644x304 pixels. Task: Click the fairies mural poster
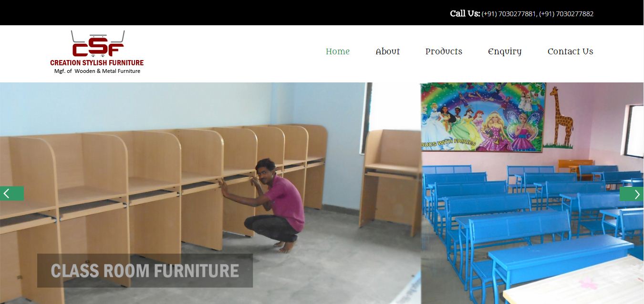pos(483,117)
